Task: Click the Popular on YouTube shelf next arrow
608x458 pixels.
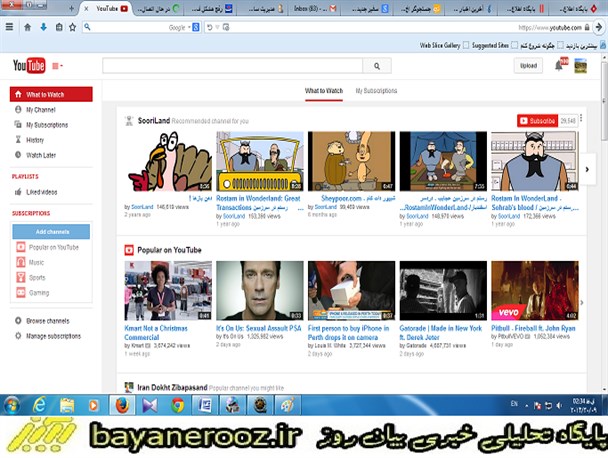Action: tap(582, 302)
